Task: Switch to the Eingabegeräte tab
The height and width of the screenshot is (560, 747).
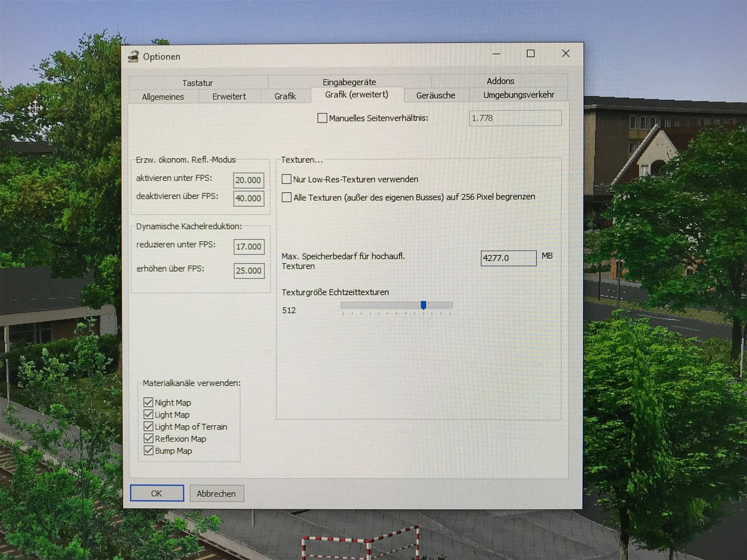Action: pos(349,82)
